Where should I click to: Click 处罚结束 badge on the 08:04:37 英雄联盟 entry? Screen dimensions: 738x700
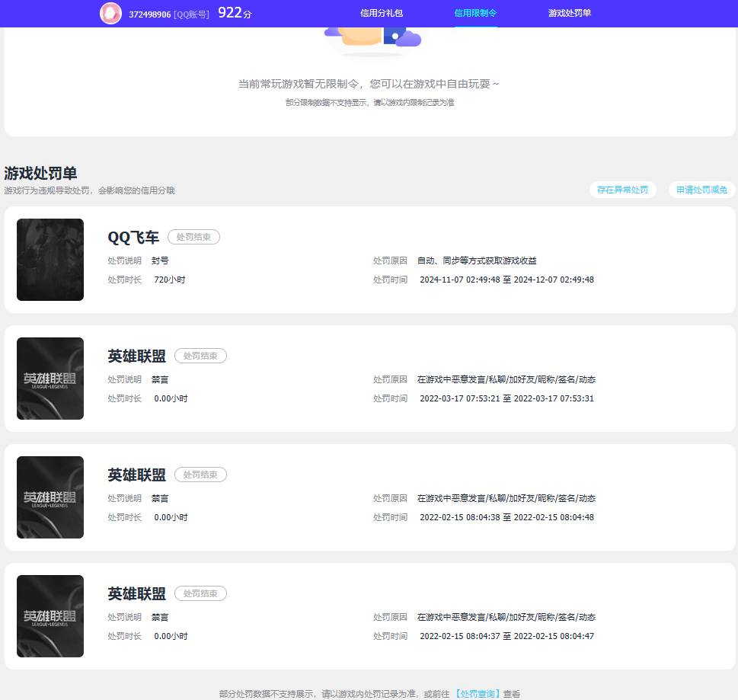[200, 593]
